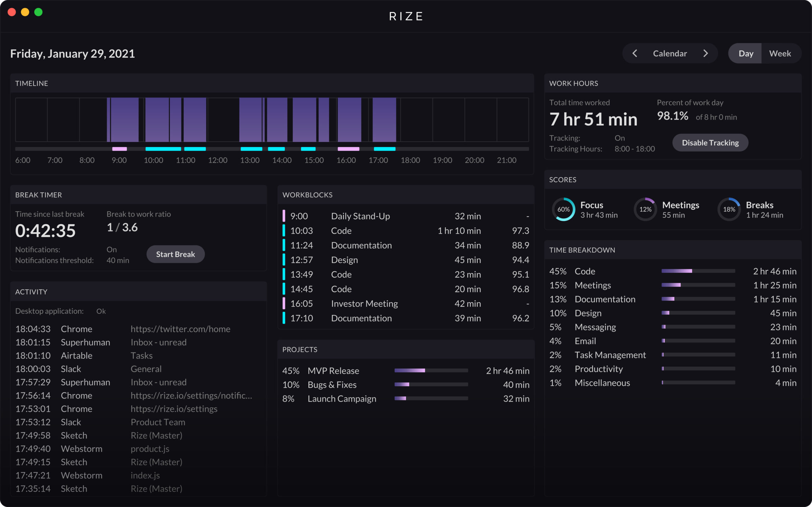The width and height of the screenshot is (812, 507).
Task: Select the Day tab
Action: click(x=746, y=53)
